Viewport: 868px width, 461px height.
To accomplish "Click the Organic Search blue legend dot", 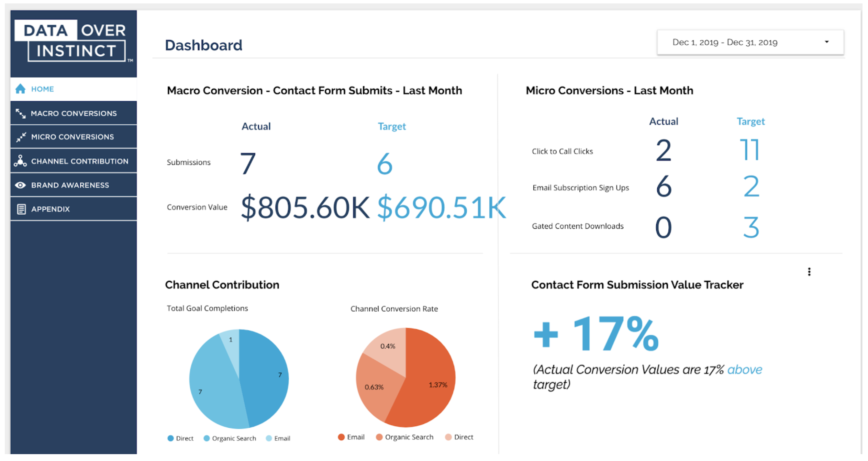I will click(x=207, y=438).
